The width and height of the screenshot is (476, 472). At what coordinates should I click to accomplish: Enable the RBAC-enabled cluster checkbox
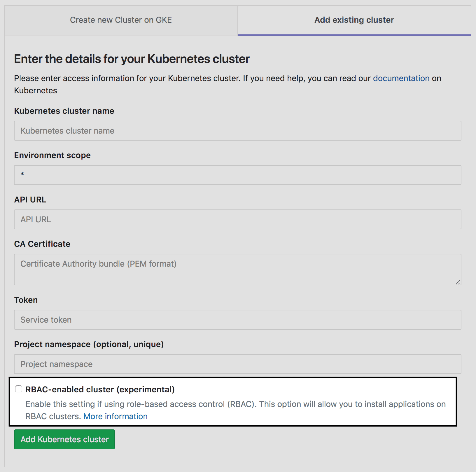(19, 389)
